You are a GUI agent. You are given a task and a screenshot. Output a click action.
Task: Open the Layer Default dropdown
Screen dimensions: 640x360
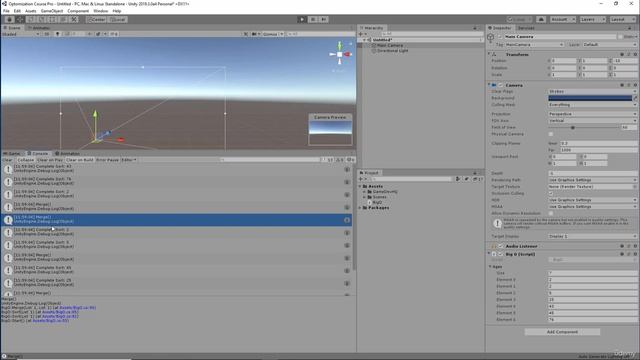610,44
